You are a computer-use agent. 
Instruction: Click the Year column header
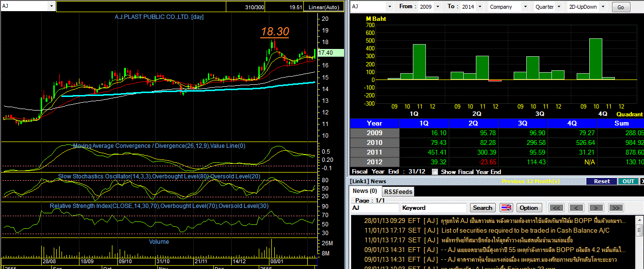pyautogui.click(x=375, y=123)
